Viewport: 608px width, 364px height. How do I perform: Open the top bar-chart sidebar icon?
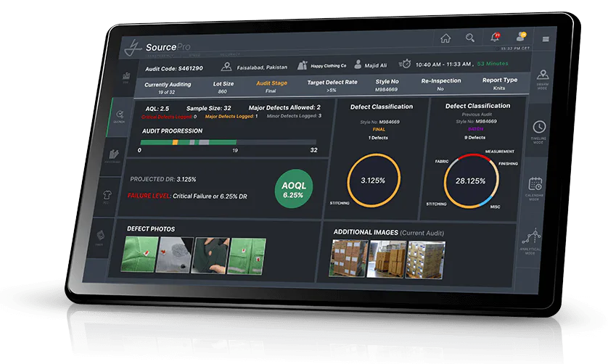[126, 77]
